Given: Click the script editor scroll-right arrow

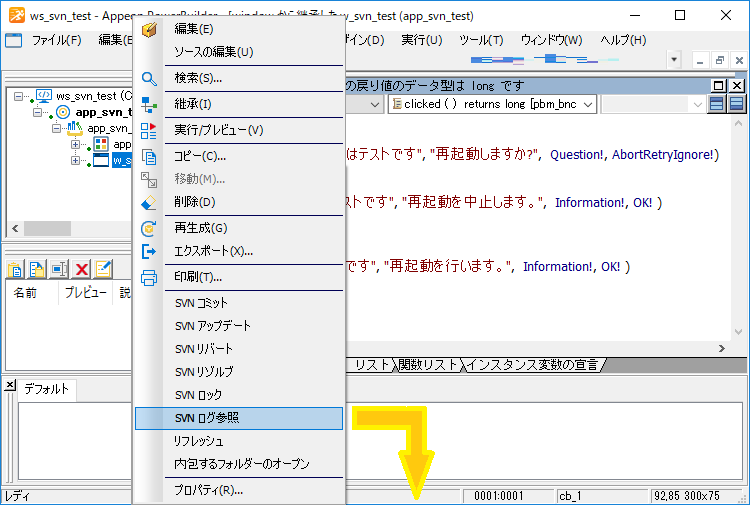Looking at the screenshot, I should pos(722,349).
